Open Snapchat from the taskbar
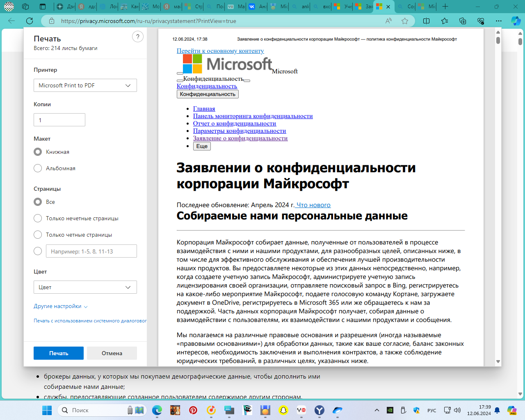 coord(283,410)
